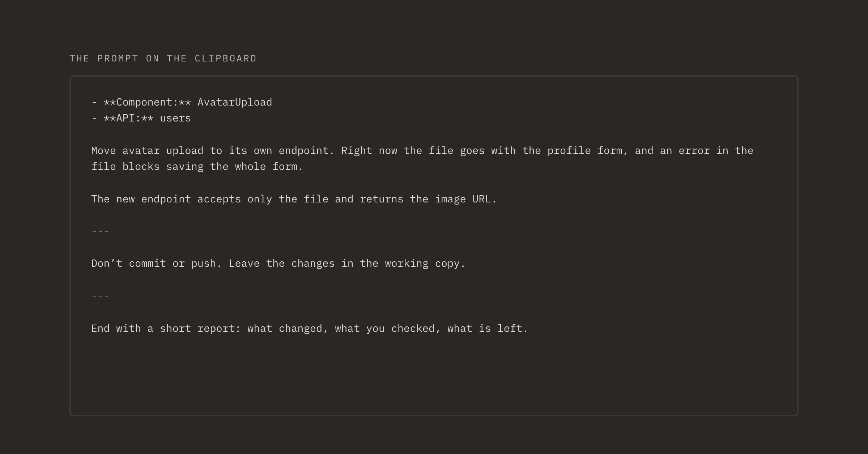Click the word "AvatarUpload"
This screenshot has width=868, height=454.
(235, 102)
